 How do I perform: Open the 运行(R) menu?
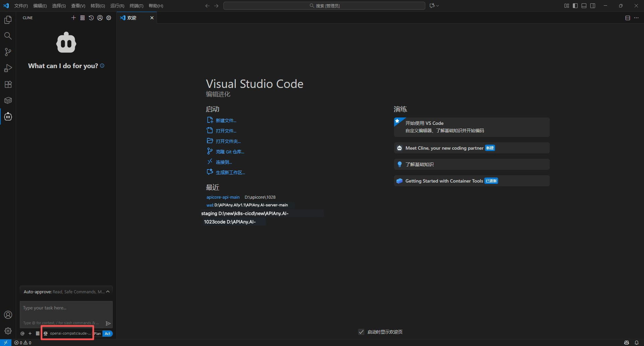117,6
